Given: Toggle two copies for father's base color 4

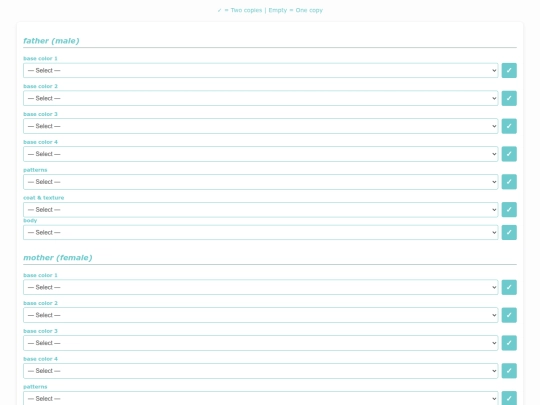Looking at the screenshot, I should point(509,154).
